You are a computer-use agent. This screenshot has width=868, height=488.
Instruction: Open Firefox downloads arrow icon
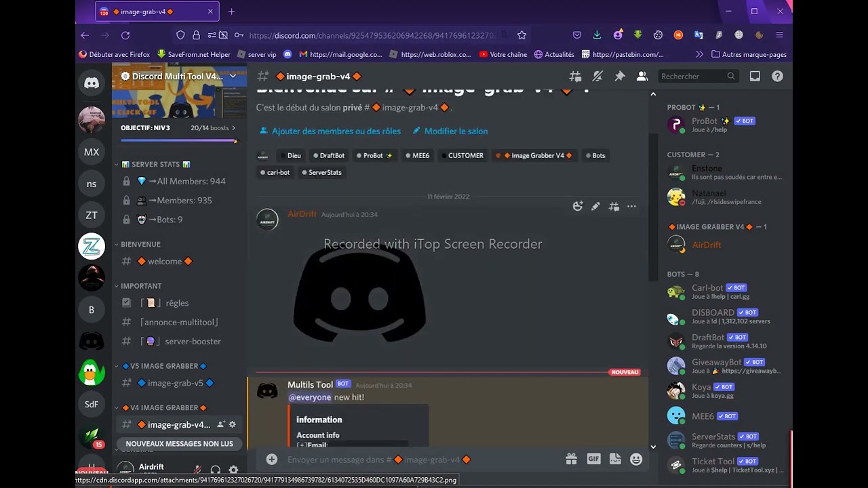tap(597, 35)
